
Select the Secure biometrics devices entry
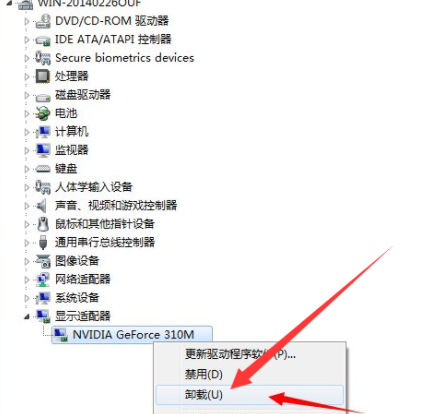click(x=124, y=58)
